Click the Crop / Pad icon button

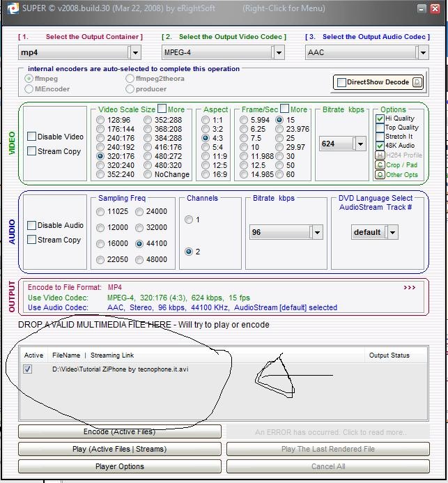380,165
